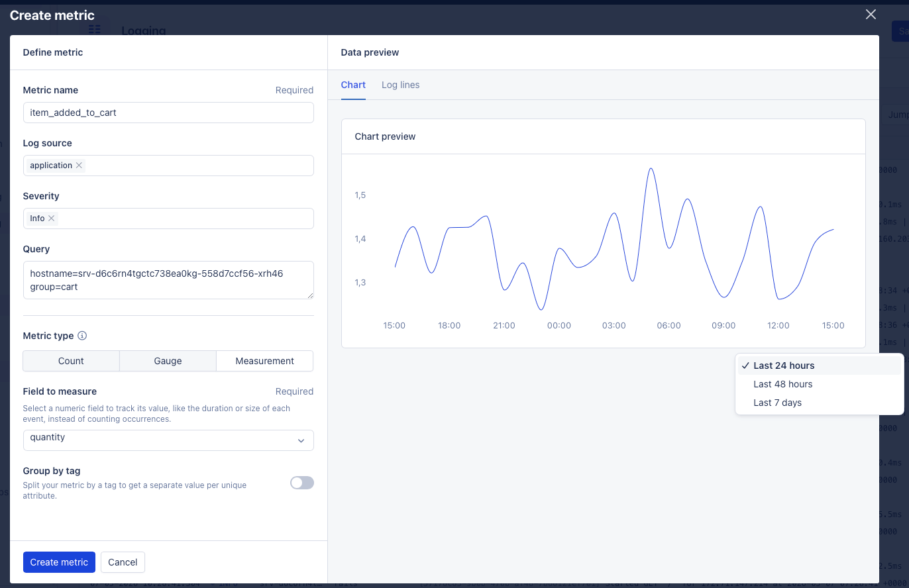Cancel the metric creation
This screenshot has height=588, width=909.
pos(123,562)
